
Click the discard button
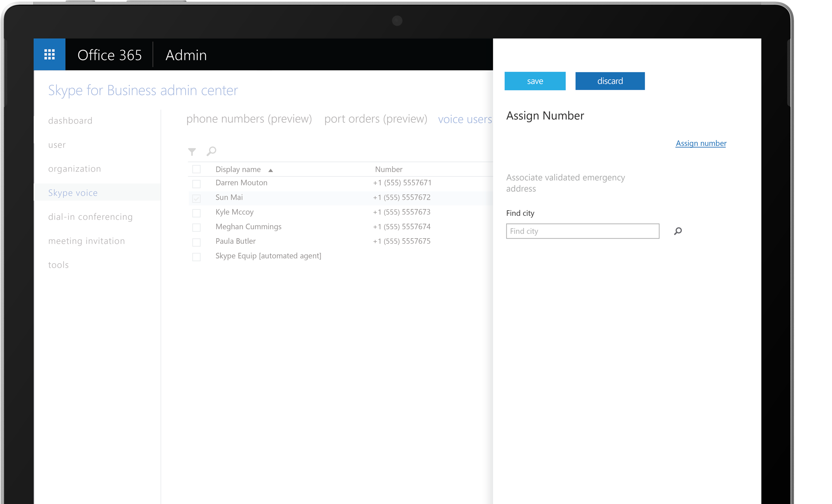610,81
